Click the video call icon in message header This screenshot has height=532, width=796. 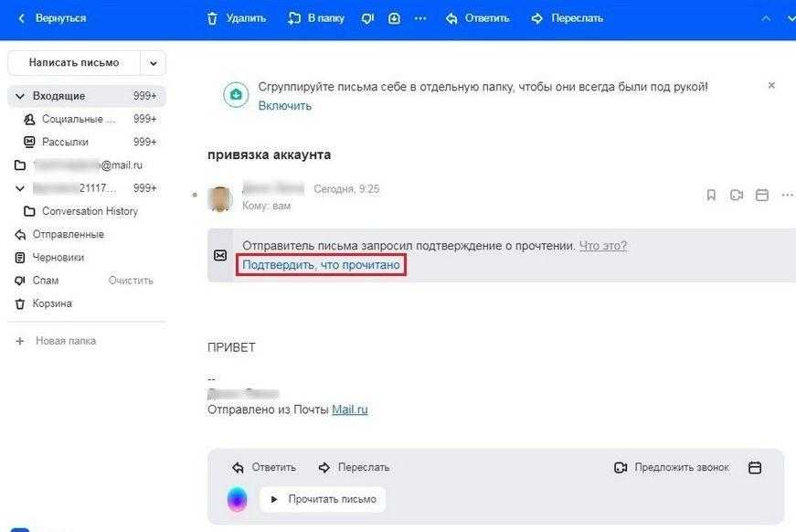[737, 195]
